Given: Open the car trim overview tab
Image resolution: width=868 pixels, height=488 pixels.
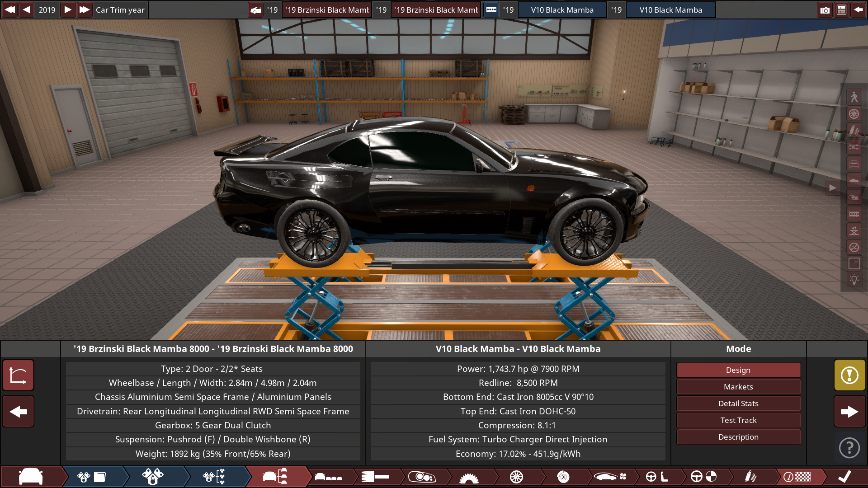Looking at the screenshot, I should tap(276, 477).
